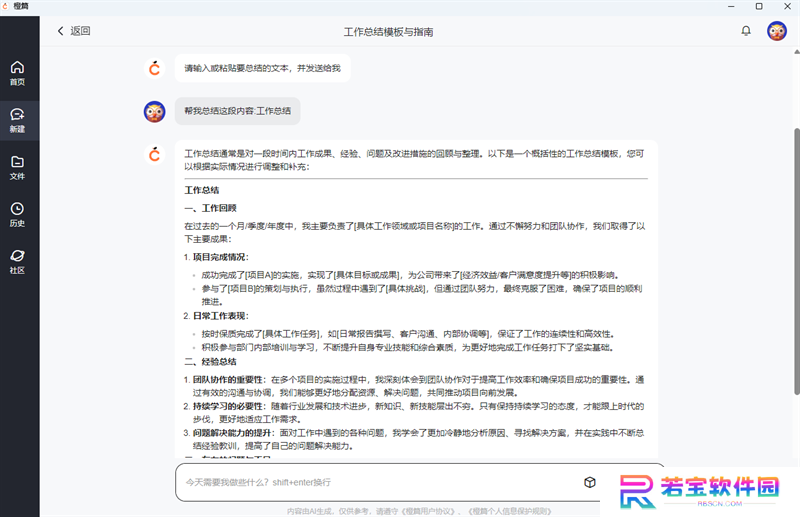Go to the 首页 home icon

17,73
